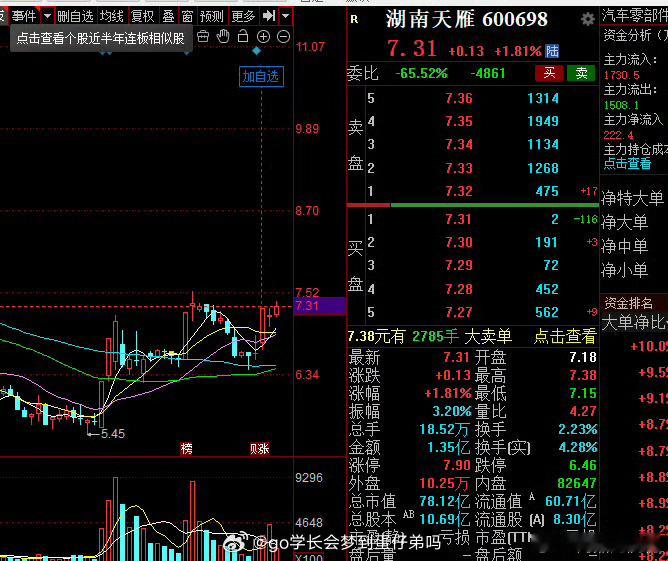Select buy level 2 price 7.30

click(459, 242)
